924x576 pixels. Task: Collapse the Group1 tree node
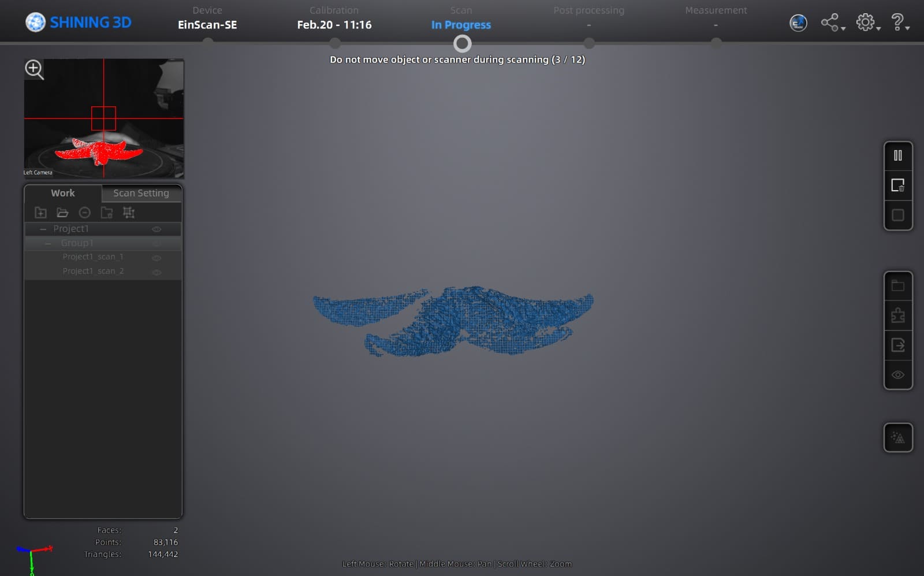point(48,243)
